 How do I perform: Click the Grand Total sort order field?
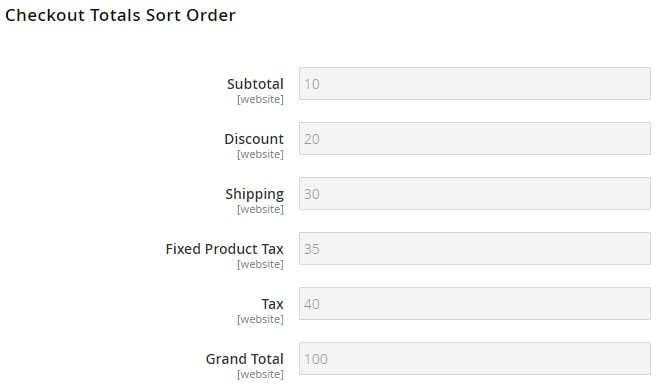tap(474, 358)
